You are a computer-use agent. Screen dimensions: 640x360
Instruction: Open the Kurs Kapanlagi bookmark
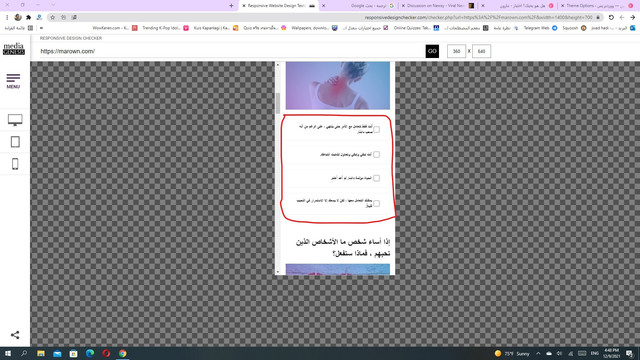(216, 28)
